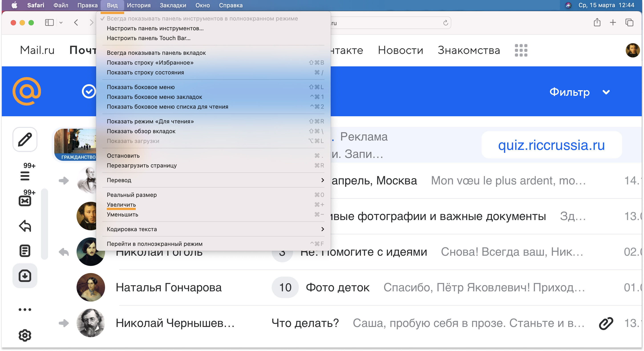Click the orange Mail.ru @ logo

pos(27,91)
